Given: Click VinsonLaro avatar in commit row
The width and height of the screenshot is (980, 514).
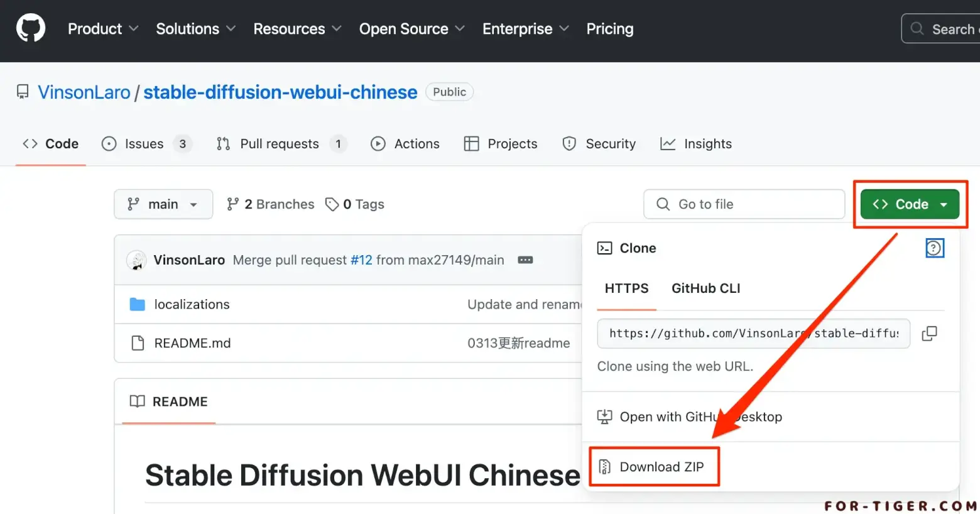Looking at the screenshot, I should 136,260.
